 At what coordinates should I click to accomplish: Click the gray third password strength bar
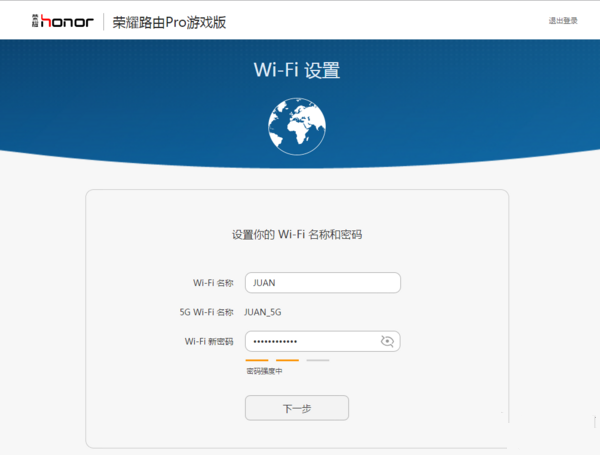tap(318, 360)
